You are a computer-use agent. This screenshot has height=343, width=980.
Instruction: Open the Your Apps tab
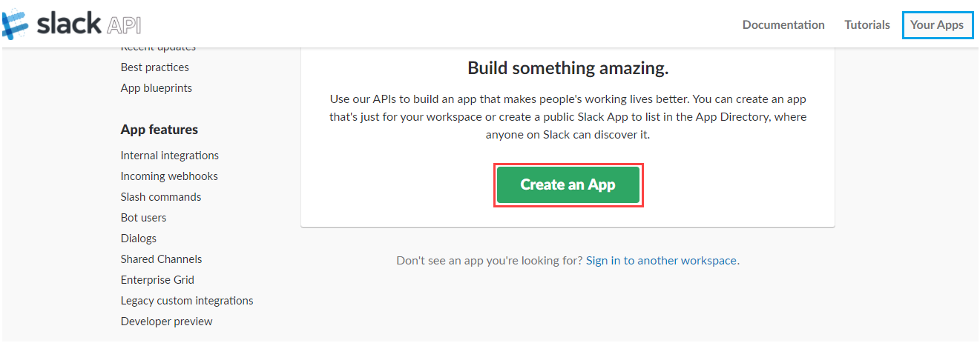[936, 24]
